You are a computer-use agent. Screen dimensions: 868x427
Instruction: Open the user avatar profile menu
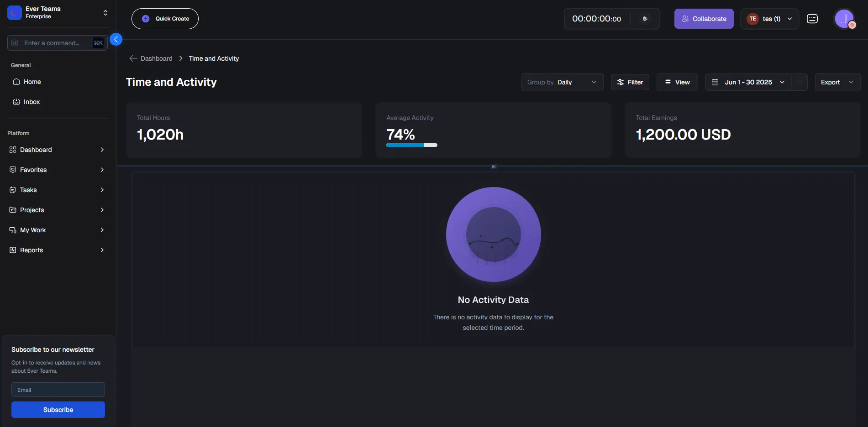tap(844, 19)
